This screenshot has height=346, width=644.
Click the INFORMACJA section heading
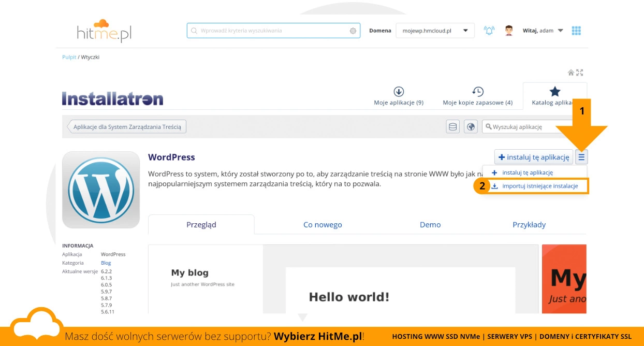click(x=78, y=246)
